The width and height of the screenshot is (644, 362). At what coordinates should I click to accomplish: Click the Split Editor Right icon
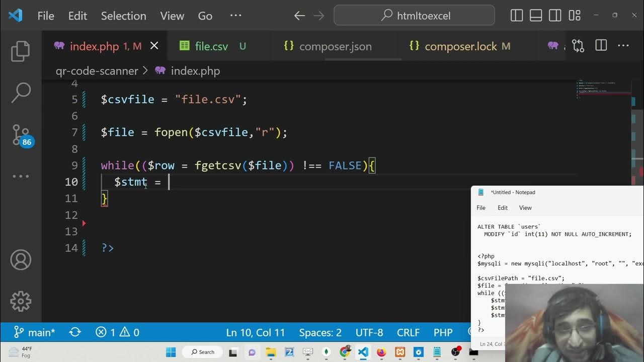601,46
